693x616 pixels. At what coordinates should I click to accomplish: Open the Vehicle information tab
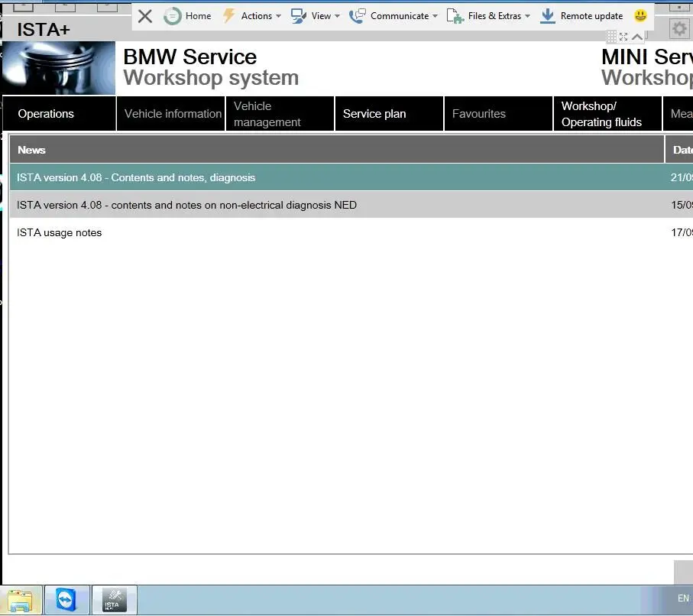171,114
